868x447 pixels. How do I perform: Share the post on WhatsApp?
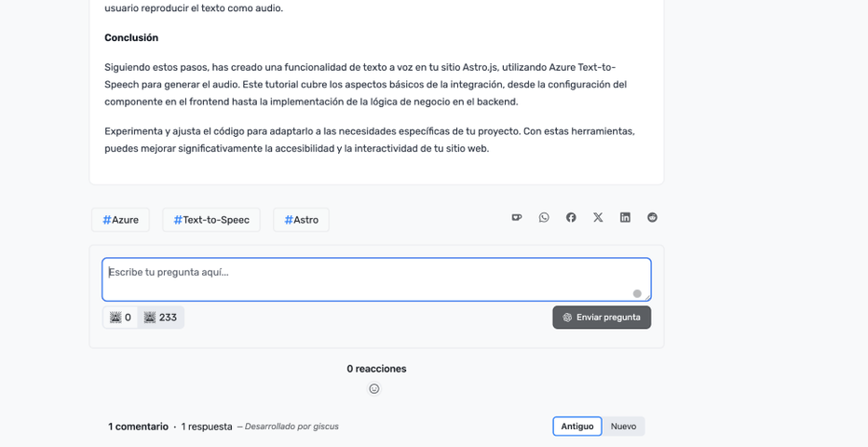[544, 218]
